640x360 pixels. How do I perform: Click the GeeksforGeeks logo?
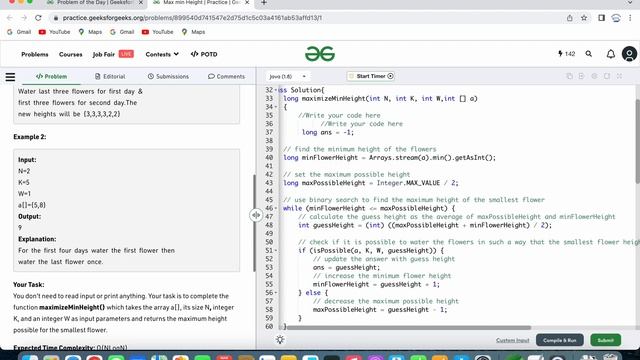320,54
